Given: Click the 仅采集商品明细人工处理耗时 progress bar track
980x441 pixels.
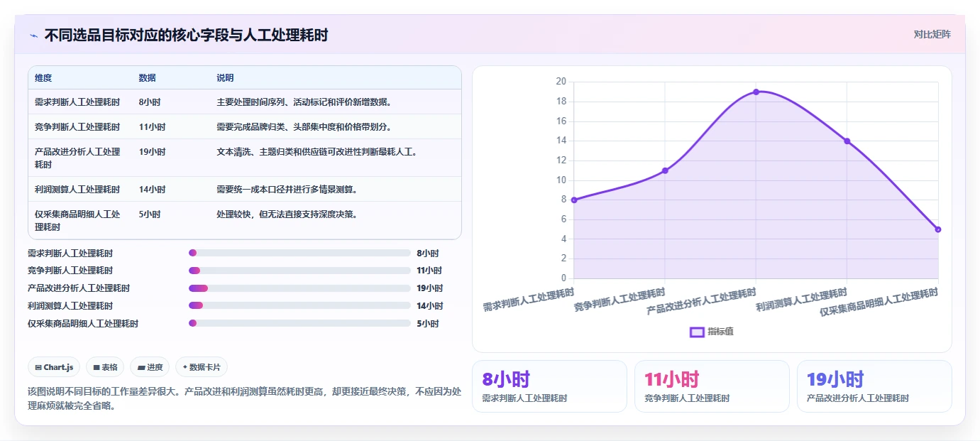Looking at the screenshot, I should pyautogui.click(x=299, y=324).
